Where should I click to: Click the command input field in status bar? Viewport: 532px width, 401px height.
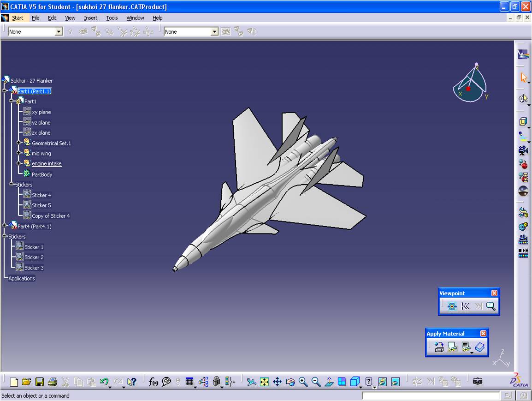pyautogui.click(x=431, y=395)
